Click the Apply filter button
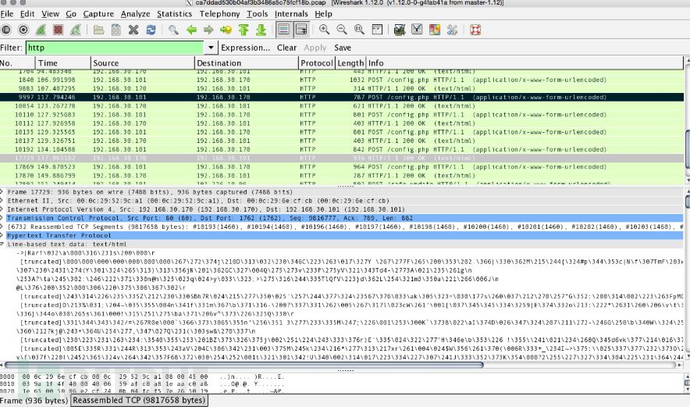The width and height of the screenshot is (690, 407). click(x=315, y=48)
